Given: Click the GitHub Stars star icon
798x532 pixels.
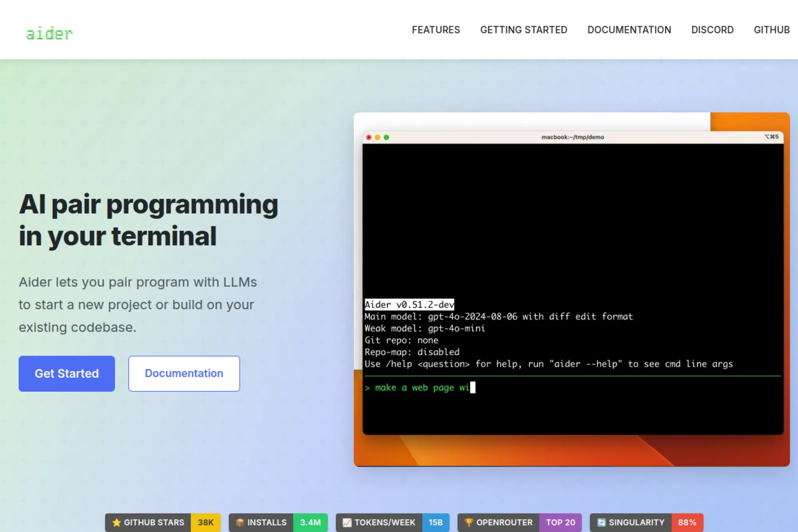Looking at the screenshot, I should click(117, 522).
